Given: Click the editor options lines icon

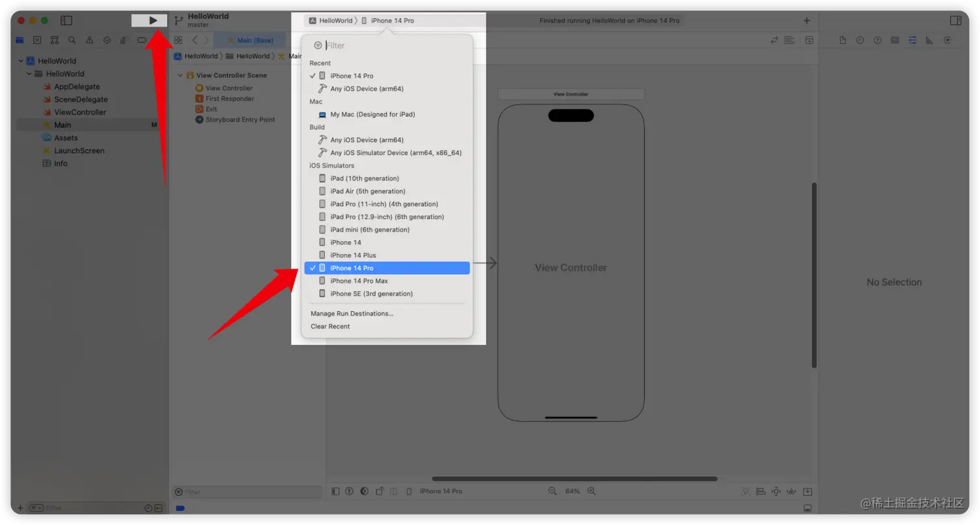Looking at the screenshot, I should click(x=789, y=40).
